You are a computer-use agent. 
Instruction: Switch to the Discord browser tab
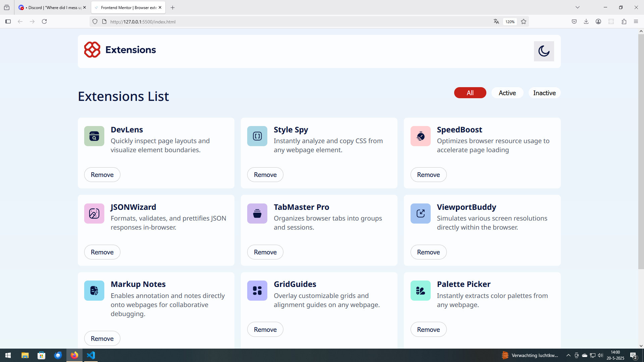pos(50,7)
